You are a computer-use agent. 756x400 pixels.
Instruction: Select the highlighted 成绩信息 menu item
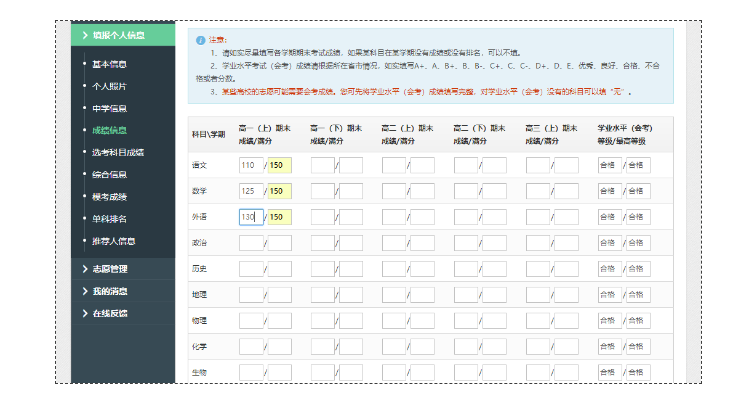pyautogui.click(x=110, y=130)
